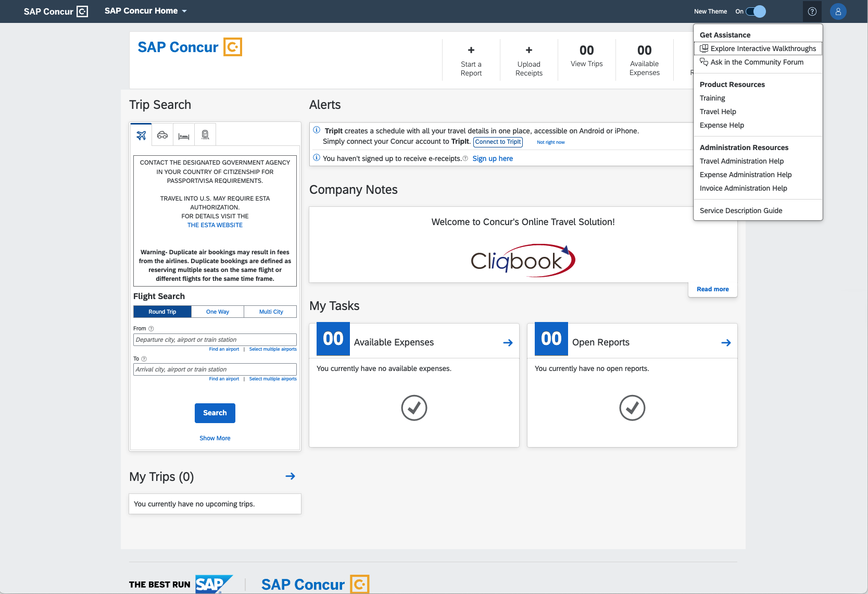
Task: Switch to rental car search icon
Action: pos(162,134)
